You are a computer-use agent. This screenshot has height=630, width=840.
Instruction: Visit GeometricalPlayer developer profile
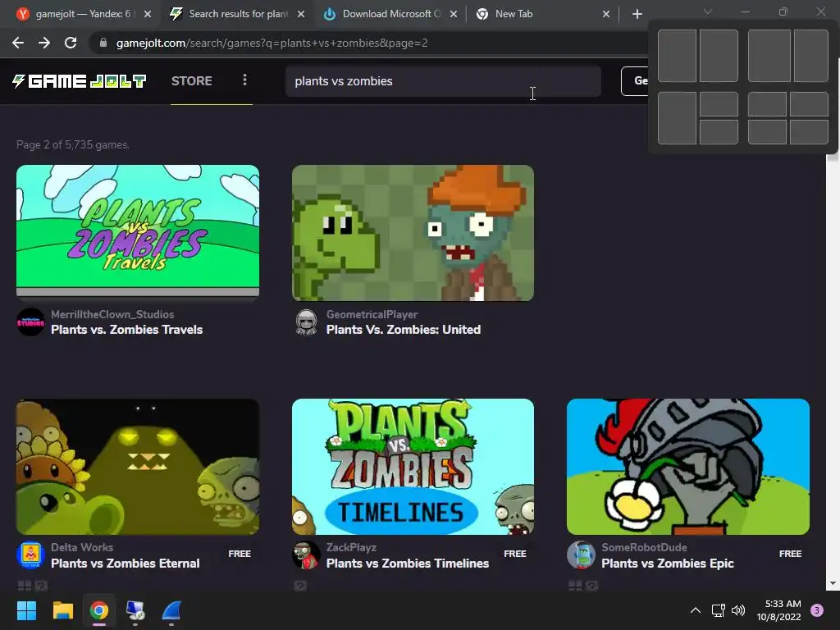click(372, 314)
